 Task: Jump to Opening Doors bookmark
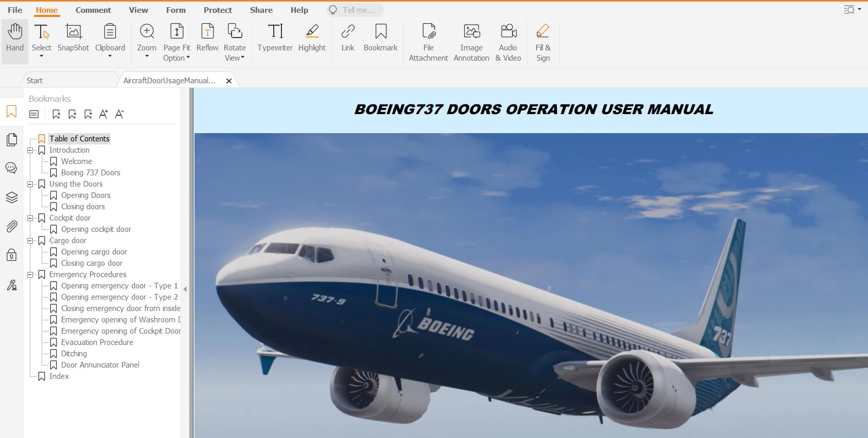86,195
